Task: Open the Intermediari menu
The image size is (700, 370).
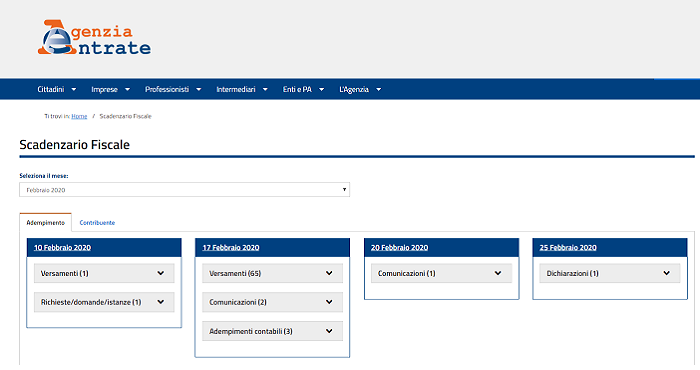Action: (x=236, y=89)
